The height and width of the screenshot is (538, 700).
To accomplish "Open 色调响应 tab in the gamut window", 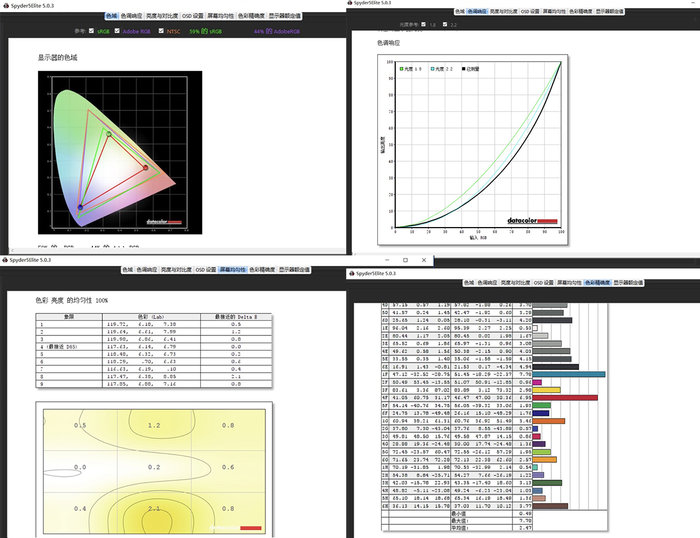I will [x=131, y=16].
